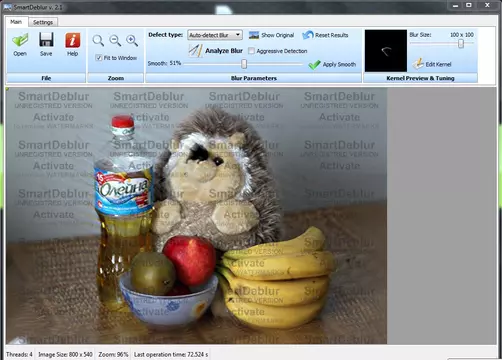Enable the Aggressive Detection checkbox
The height and width of the screenshot is (360, 502).
click(252, 51)
